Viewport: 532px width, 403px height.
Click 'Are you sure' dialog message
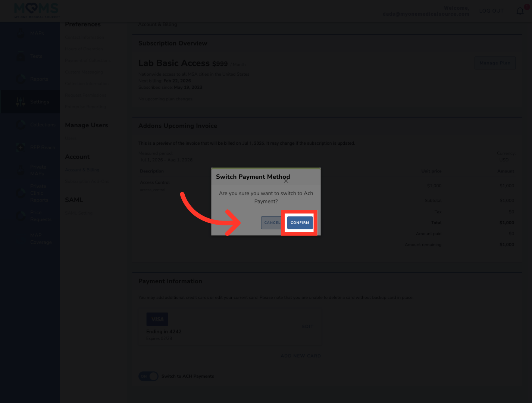click(266, 197)
